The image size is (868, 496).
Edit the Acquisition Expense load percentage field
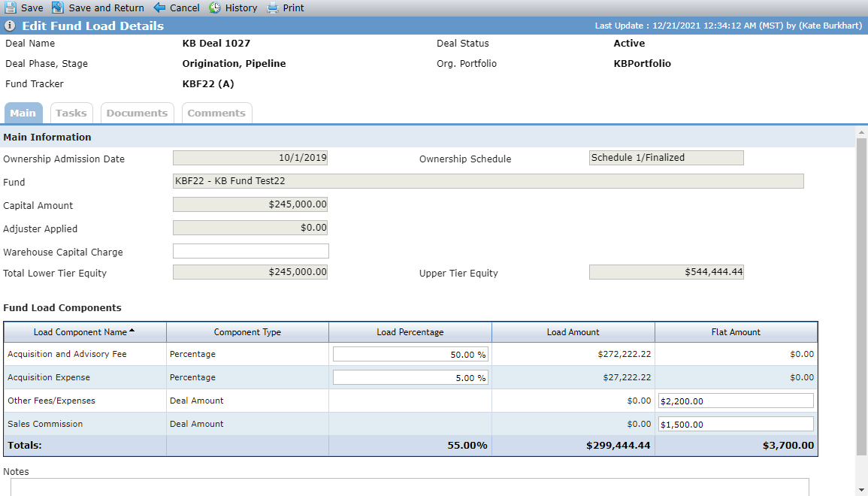pyautogui.click(x=410, y=377)
